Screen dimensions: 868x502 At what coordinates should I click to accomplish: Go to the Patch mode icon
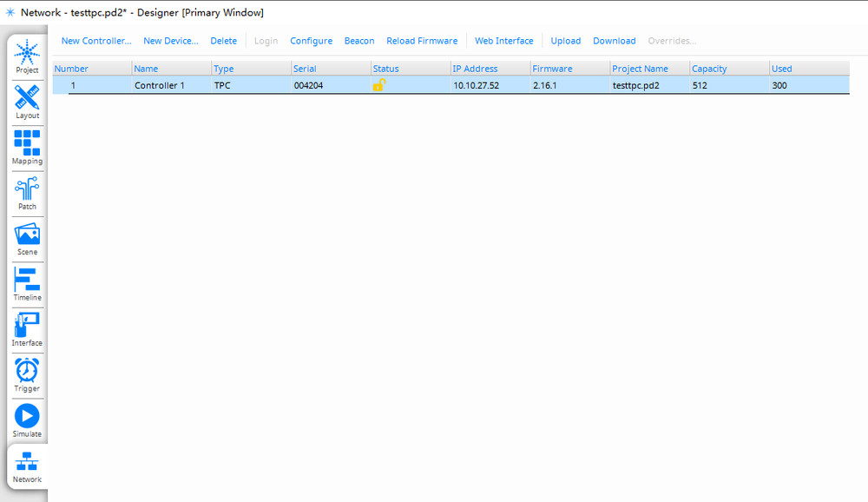click(x=27, y=189)
